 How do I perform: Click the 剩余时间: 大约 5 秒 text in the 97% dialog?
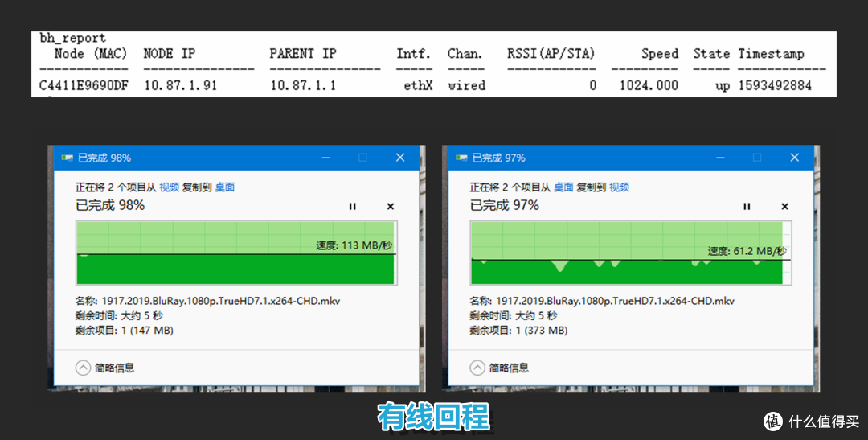[x=513, y=316]
